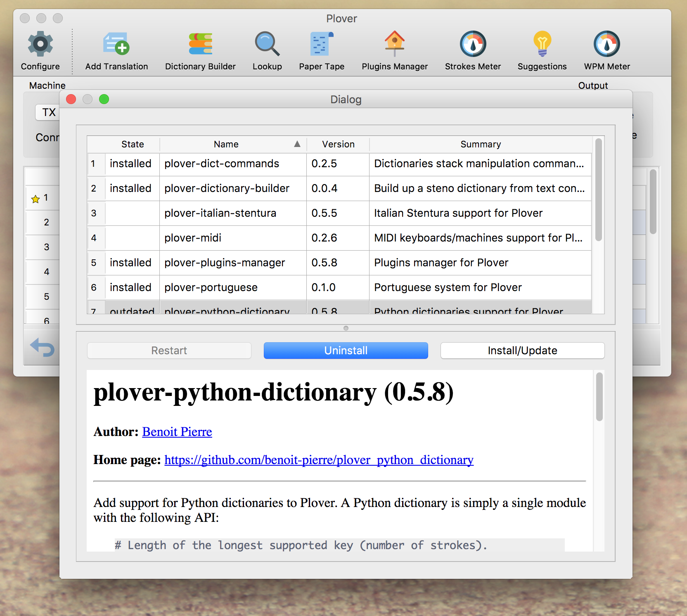The image size is (687, 616).
Task: Click the favorite star on dictionary row 1
Action: coord(36,199)
